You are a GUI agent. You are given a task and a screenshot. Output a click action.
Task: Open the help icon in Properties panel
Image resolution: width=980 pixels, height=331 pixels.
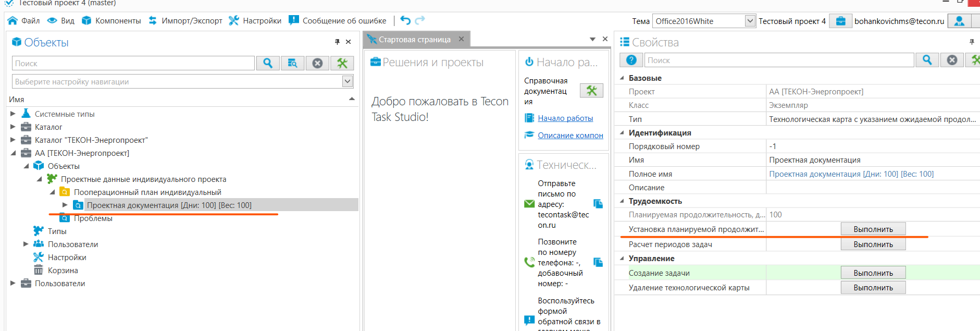(631, 60)
